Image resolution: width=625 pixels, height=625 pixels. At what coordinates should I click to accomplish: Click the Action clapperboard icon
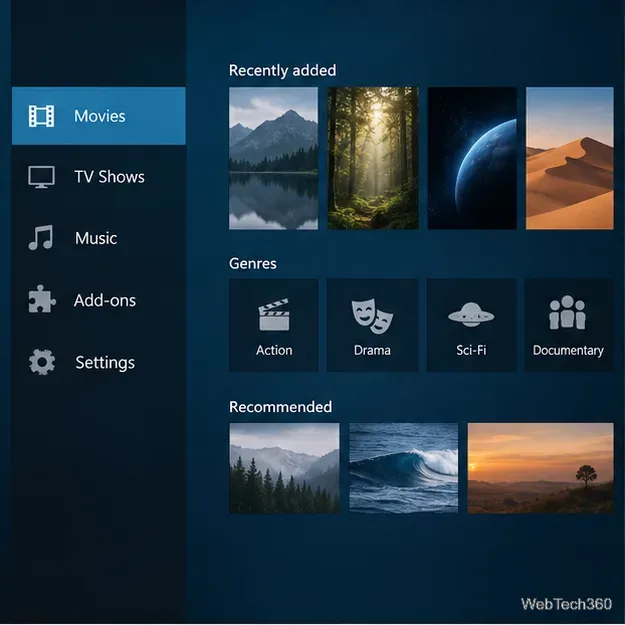(274, 314)
